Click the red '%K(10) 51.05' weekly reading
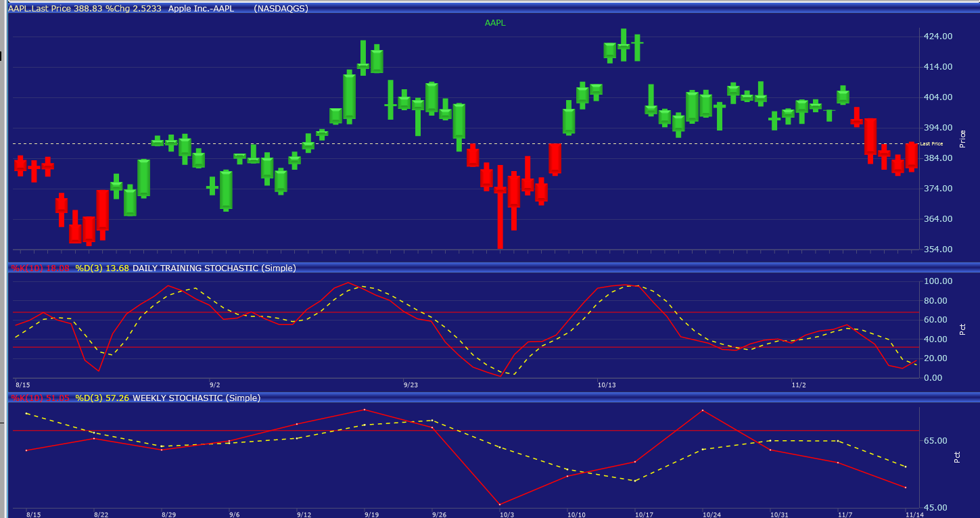Screen dimensions: 980x518 click(x=40, y=398)
